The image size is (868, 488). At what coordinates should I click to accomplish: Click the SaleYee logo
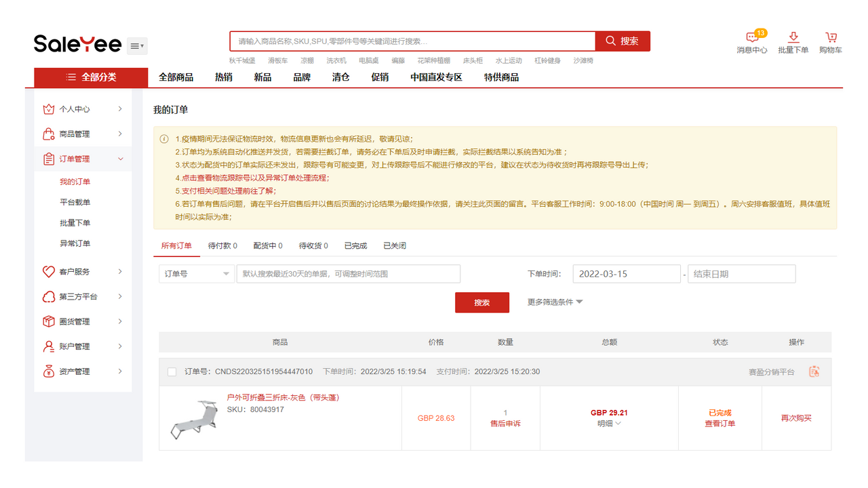[77, 44]
